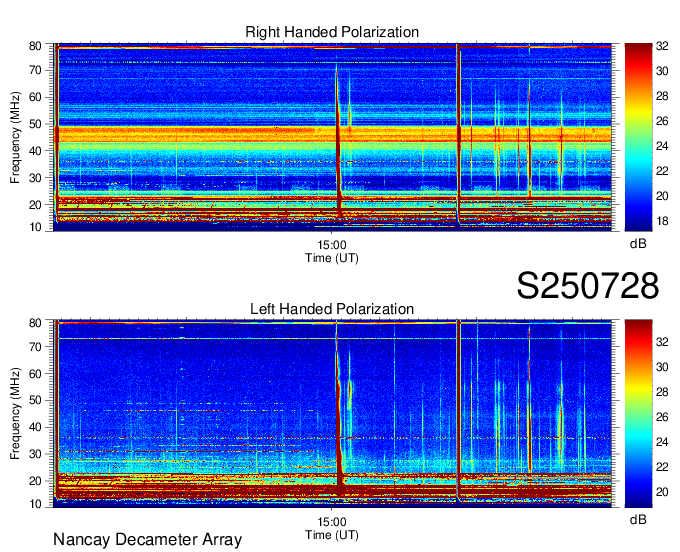Click the 'Right Handed Polarization' title
Viewport: 680px width, 552px height.
(332, 32)
